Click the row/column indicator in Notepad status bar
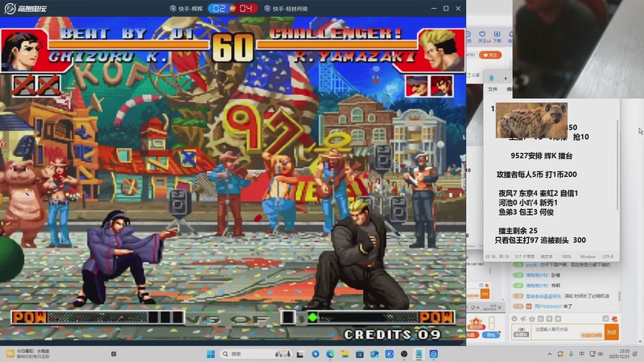 pyautogui.click(x=497, y=257)
